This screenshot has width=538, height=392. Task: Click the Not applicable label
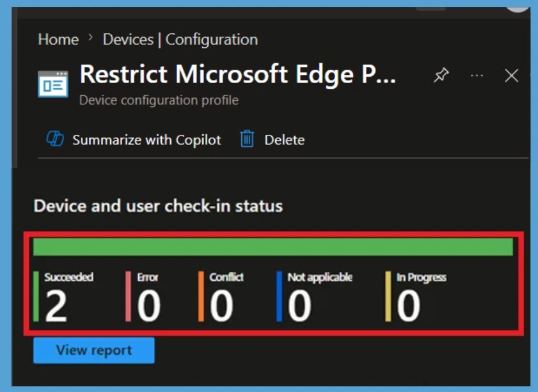tap(320, 278)
